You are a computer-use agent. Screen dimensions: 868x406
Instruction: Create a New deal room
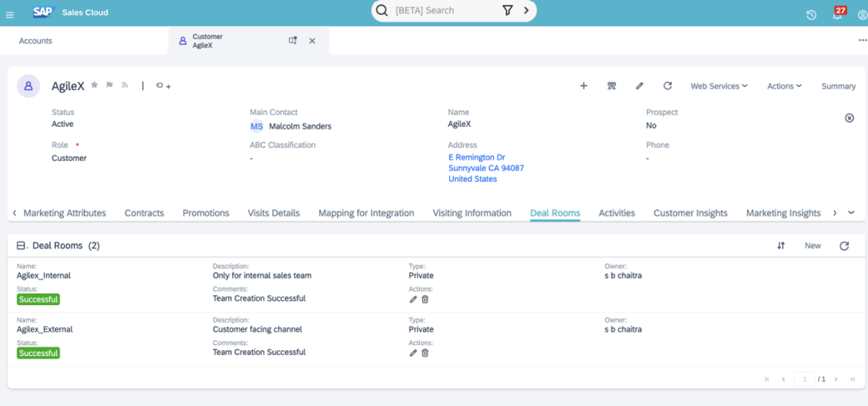pyautogui.click(x=812, y=246)
